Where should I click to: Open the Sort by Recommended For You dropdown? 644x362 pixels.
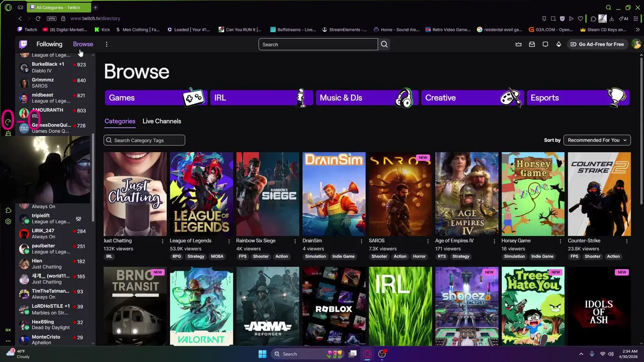(597, 140)
